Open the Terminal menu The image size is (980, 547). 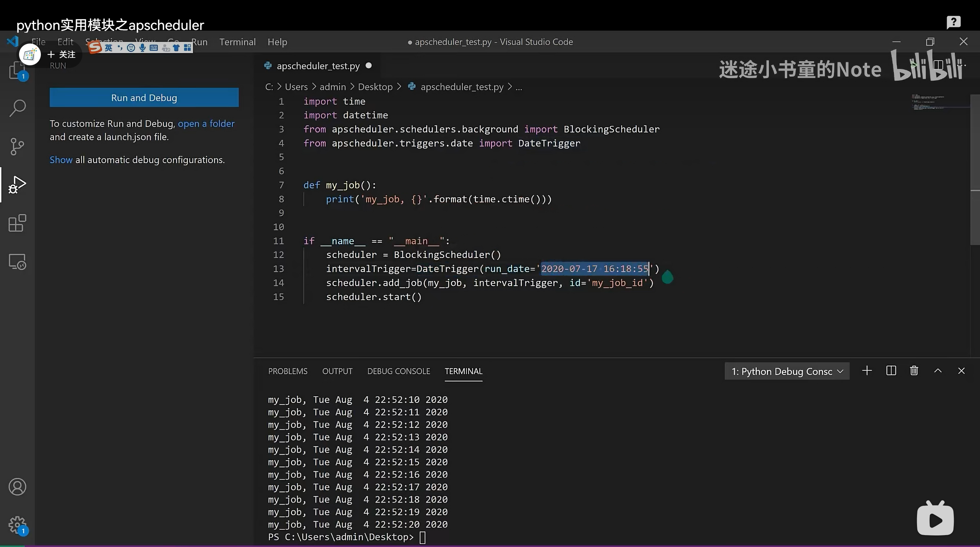click(237, 42)
